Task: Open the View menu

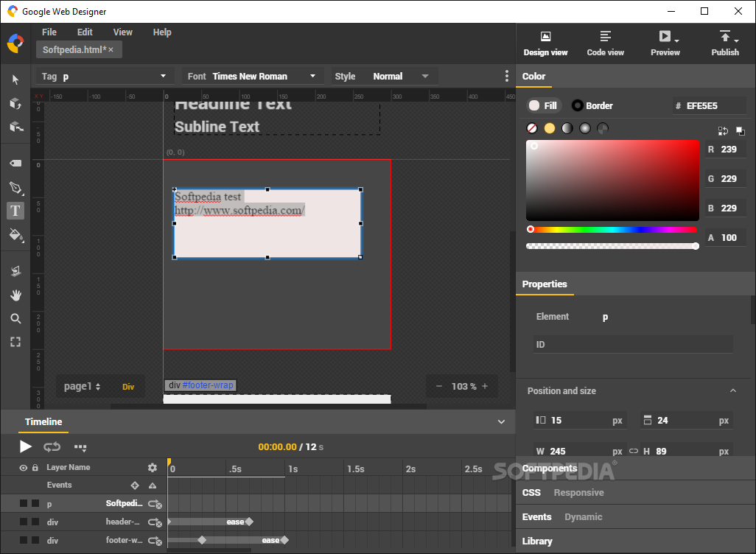Action: 122,32
